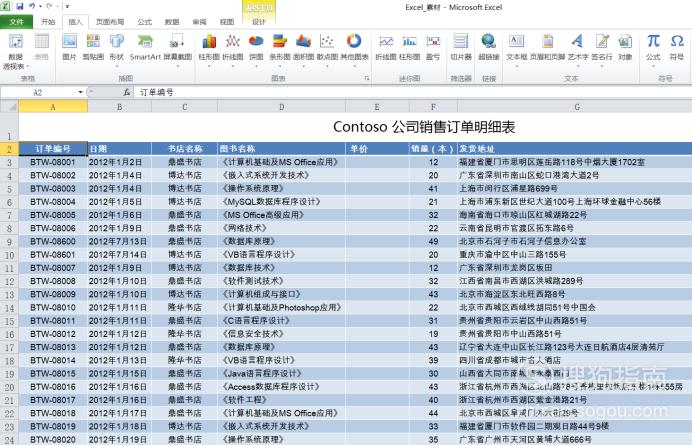Insert an equation (公式 π)
Image resolution: width=692 pixels, height=445 pixels.
click(653, 49)
